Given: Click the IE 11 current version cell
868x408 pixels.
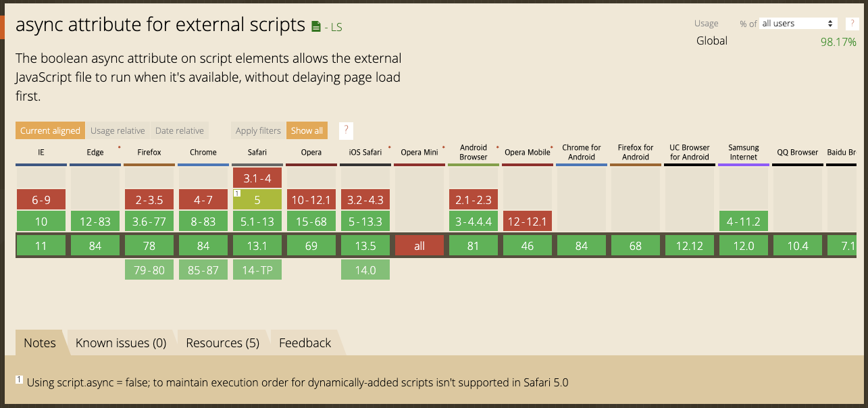Looking at the screenshot, I should pyautogui.click(x=41, y=246).
